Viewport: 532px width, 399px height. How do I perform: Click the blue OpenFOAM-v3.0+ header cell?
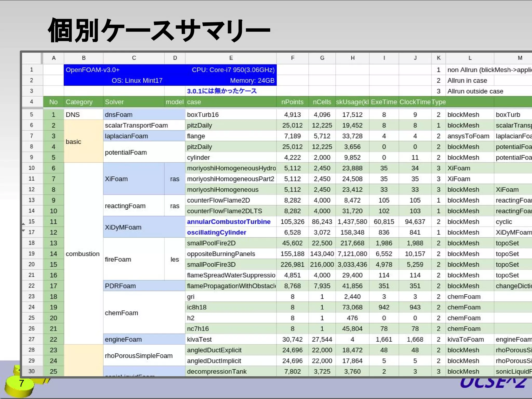[92, 70]
